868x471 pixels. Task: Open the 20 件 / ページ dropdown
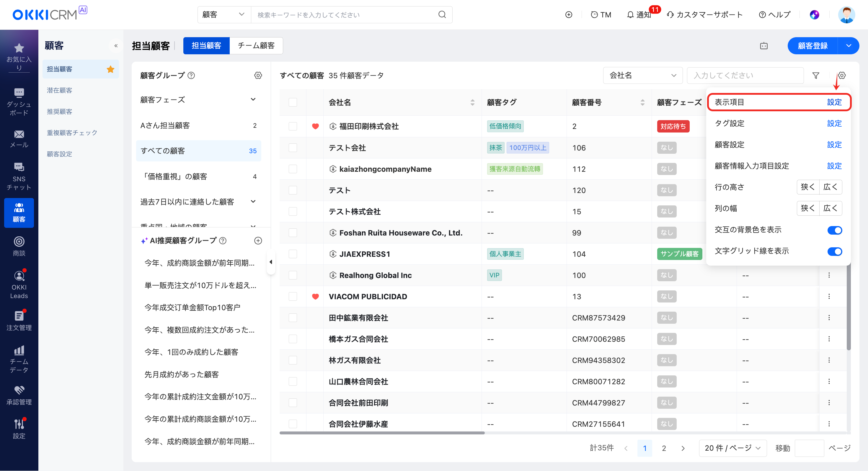732,448
